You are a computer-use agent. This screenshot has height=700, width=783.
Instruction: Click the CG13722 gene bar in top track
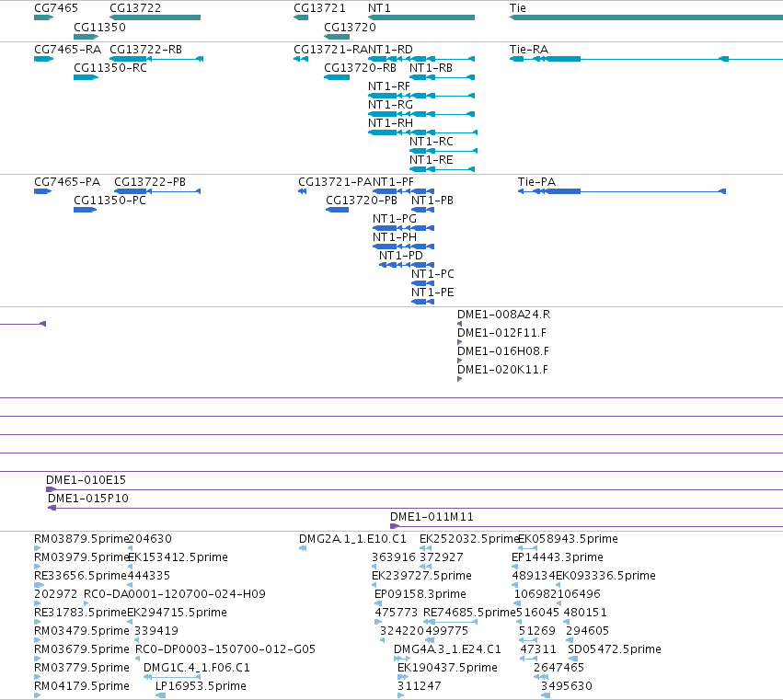[x=155, y=17]
